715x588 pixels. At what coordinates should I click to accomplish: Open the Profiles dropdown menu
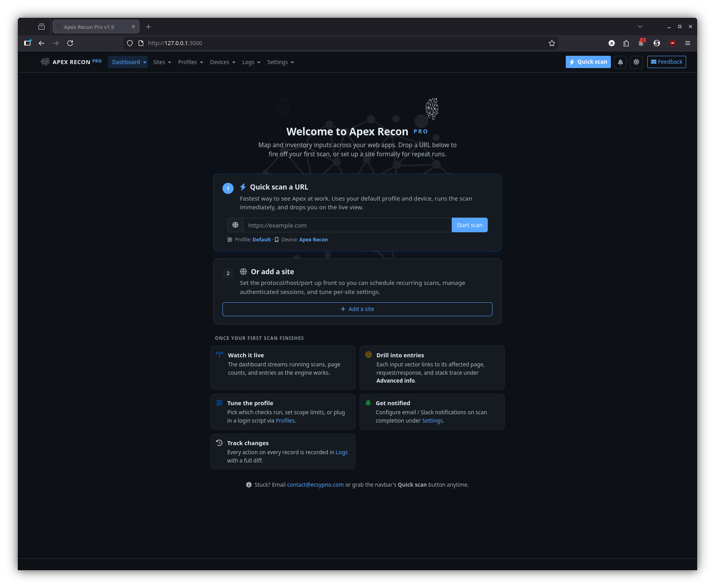(x=190, y=62)
